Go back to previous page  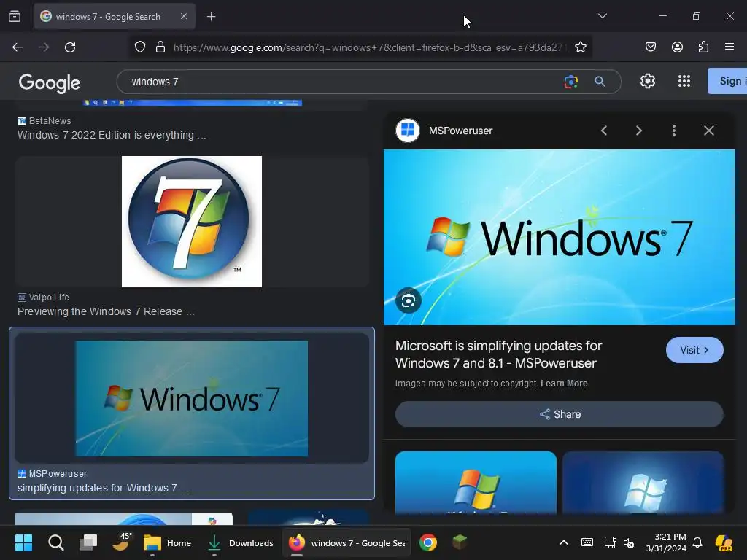click(18, 47)
